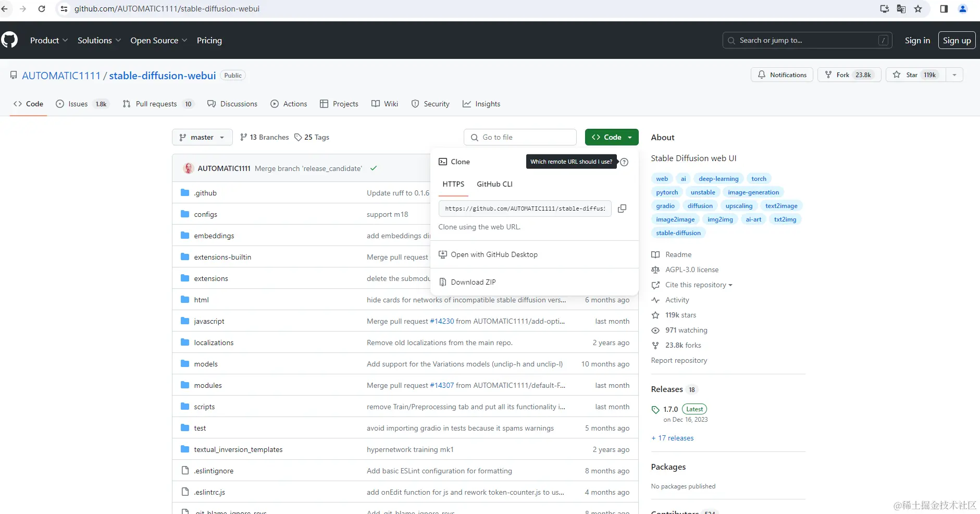This screenshot has height=514, width=980.
Task: Expand Star list options arrow
Action: point(954,75)
